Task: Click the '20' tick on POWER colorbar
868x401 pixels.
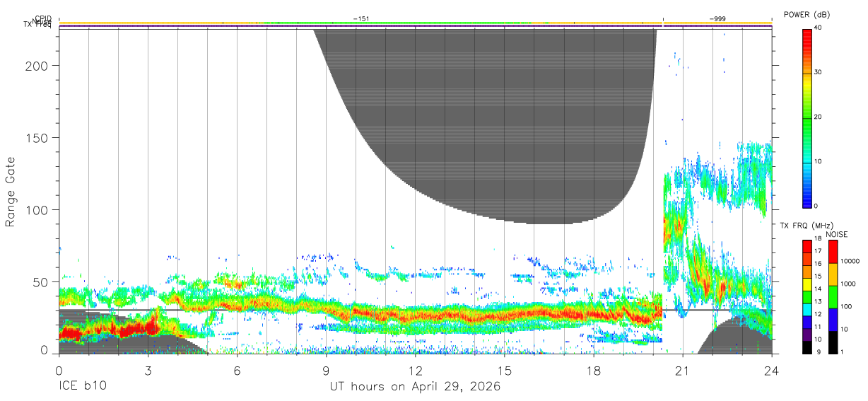Action: [817, 117]
